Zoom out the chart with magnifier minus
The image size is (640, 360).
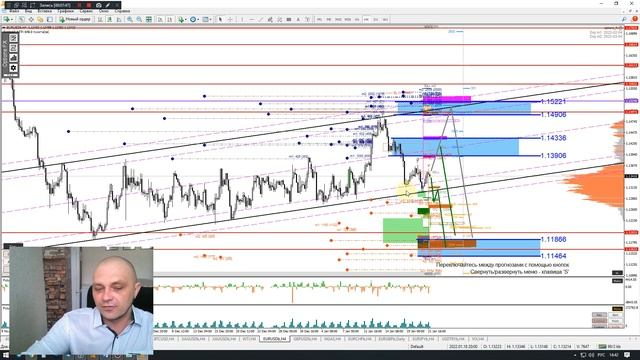(139, 19)
